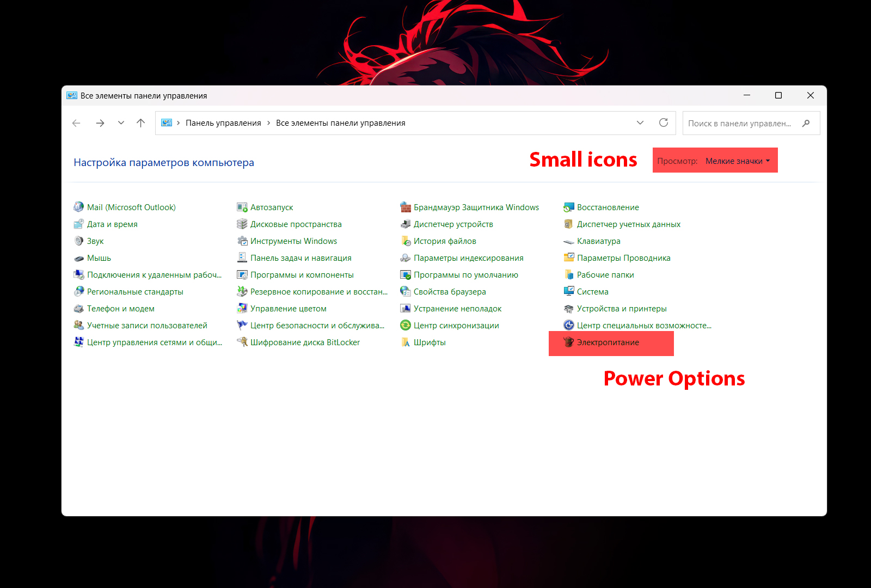The height and width of the screenshot is (588, 871).
Task: Go back to the previous page
Action: point(76,123)
